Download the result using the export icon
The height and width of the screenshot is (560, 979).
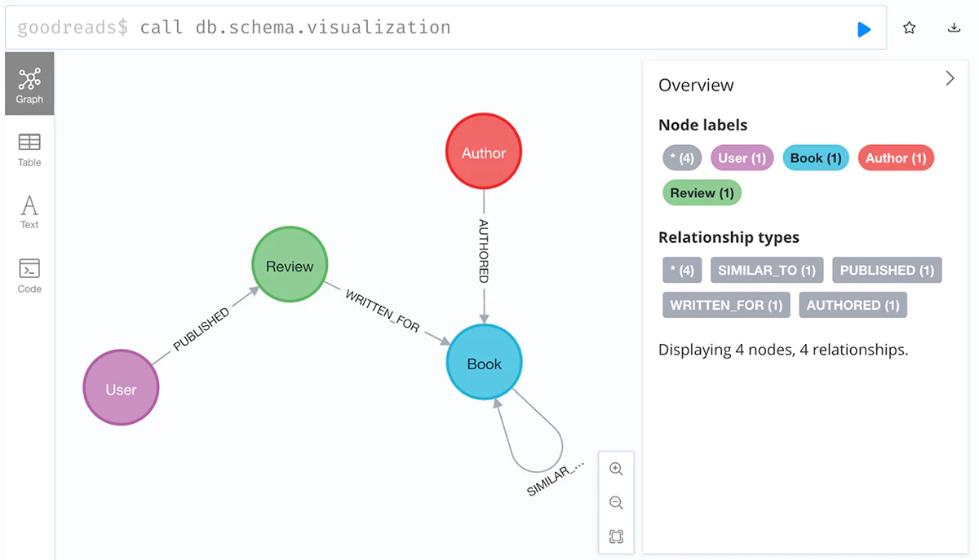point(954,29)
